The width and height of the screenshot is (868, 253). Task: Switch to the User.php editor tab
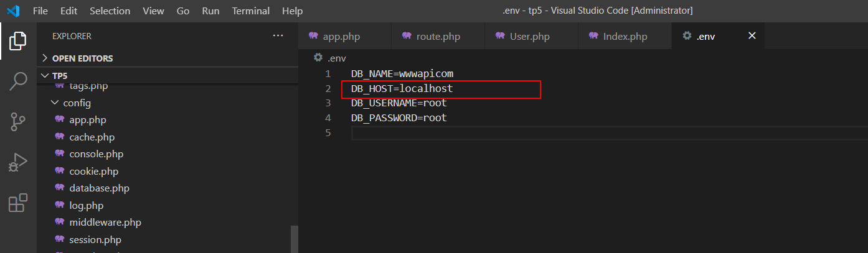pyautogui.click(x=532, y=36)
